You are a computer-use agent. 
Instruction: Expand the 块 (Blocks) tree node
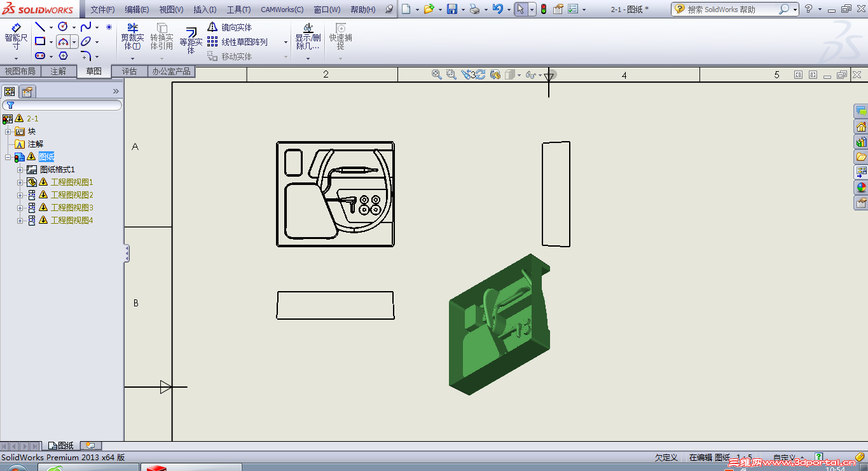(x=9, y=132)
